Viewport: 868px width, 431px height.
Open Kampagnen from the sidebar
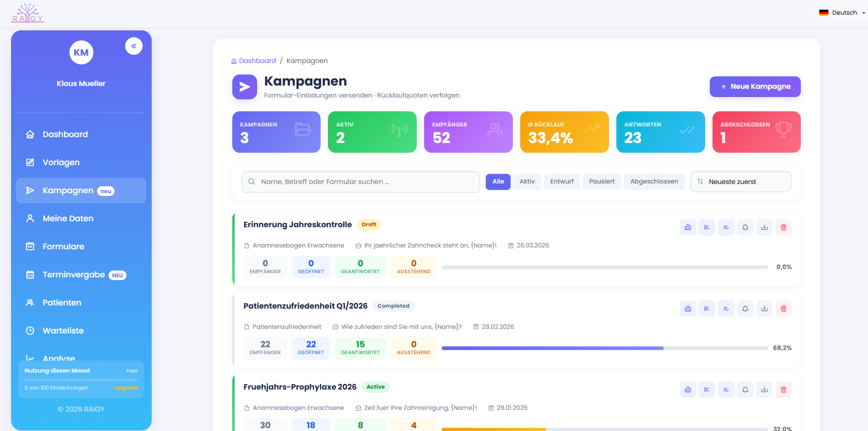coord(68,190)
